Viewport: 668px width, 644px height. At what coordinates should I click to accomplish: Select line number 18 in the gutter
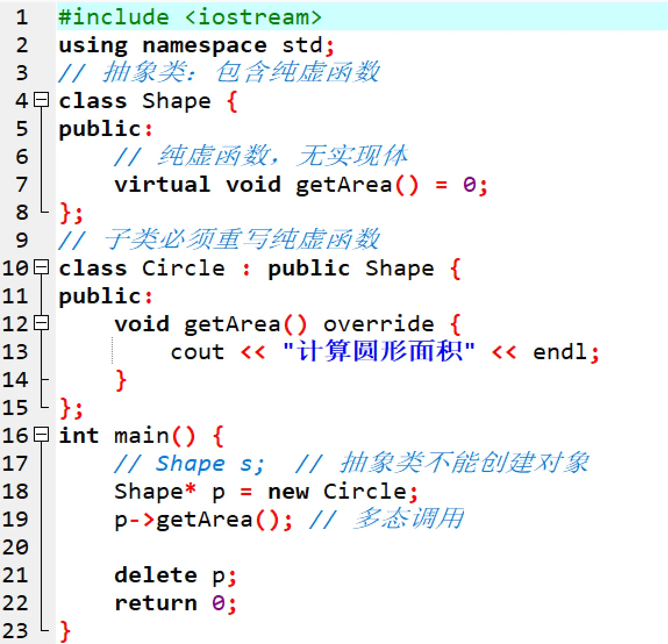tap(15, 491)
